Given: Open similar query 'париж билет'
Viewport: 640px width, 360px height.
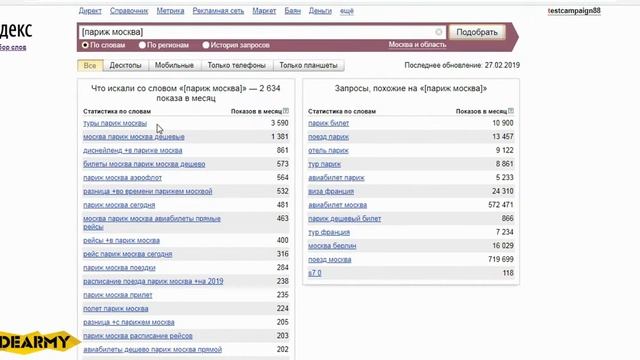Looking at the screenshot, I should point(329,123).
